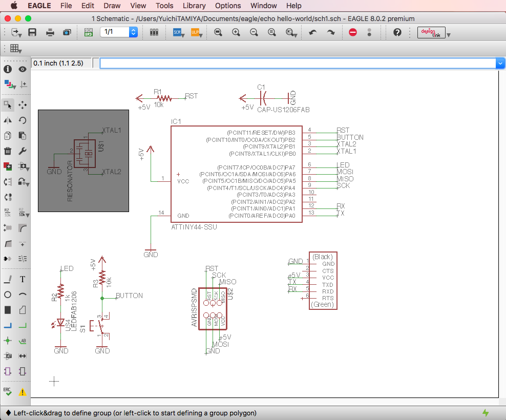Toggle the Show (eye) tool

tap(22, 69)
